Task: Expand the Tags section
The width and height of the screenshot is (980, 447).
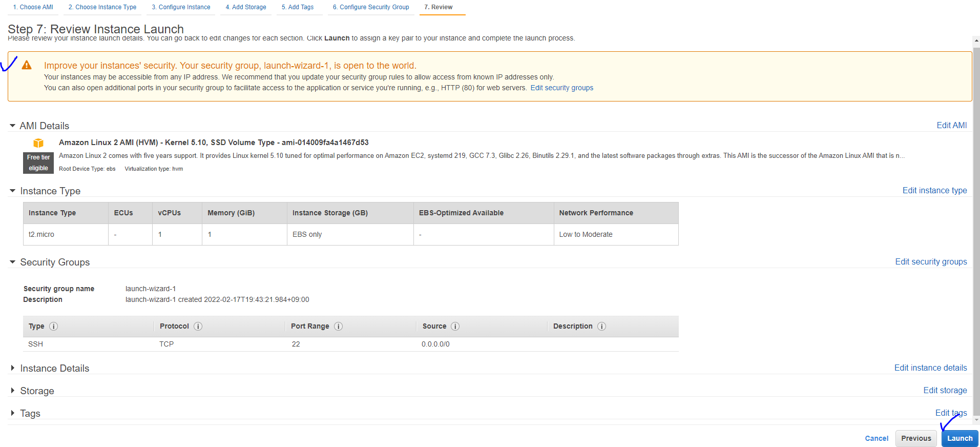Action: (12, 413)
